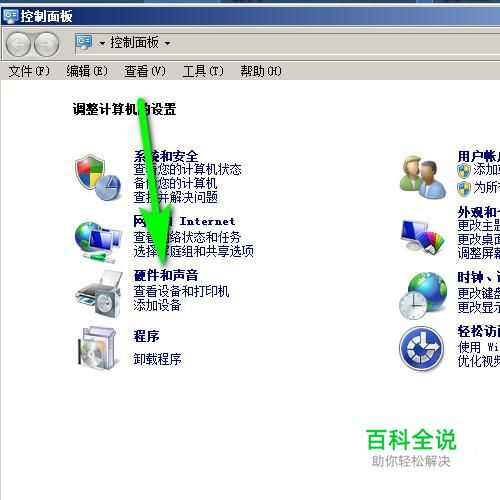The image size is (500, 500).
Task: Click the 添加设备 link
Action: coord(157,305)
